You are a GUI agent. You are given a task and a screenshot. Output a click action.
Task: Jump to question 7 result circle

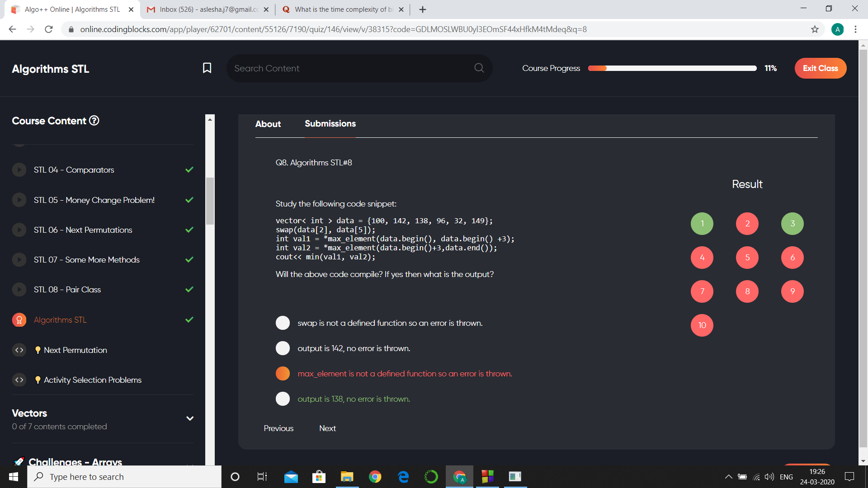point(702,291)
